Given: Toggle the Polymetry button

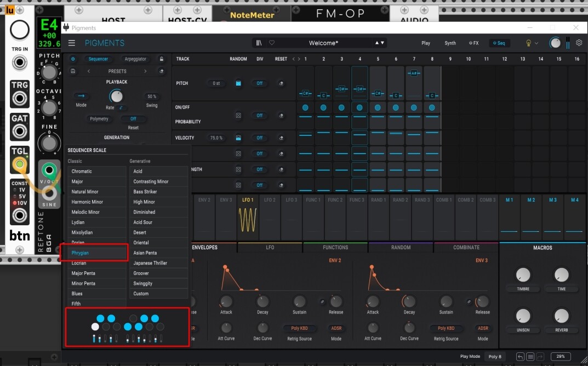Looking at the screenshot, I should pyautogui.click(x=99, y=119).
